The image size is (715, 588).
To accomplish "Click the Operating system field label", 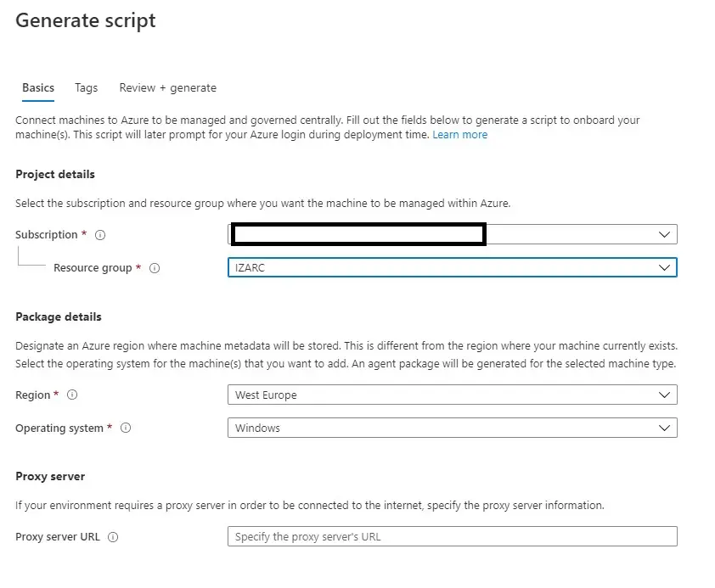I will point(59,428).
